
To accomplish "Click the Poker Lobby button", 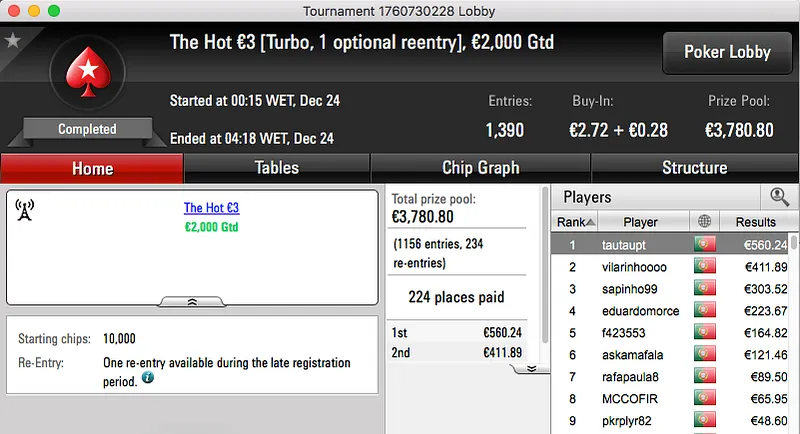I will [x=727, y=53].
